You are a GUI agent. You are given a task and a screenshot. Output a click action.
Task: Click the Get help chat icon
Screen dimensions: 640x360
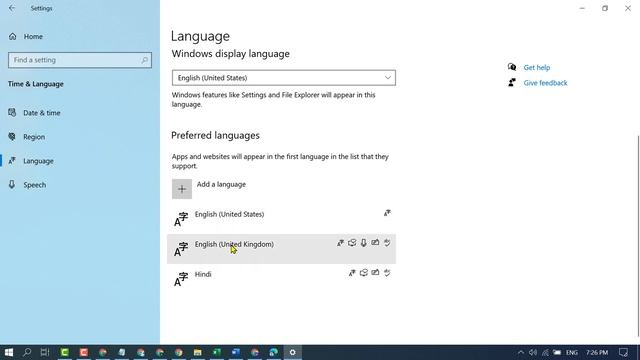point(512,67)
